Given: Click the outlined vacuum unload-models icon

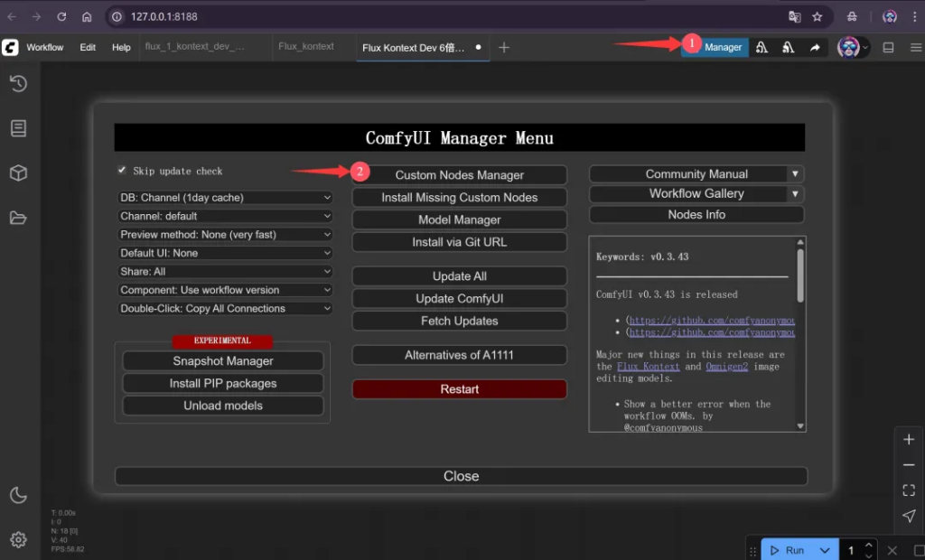Looking at the screenshot, I should (x=762, y=47).
